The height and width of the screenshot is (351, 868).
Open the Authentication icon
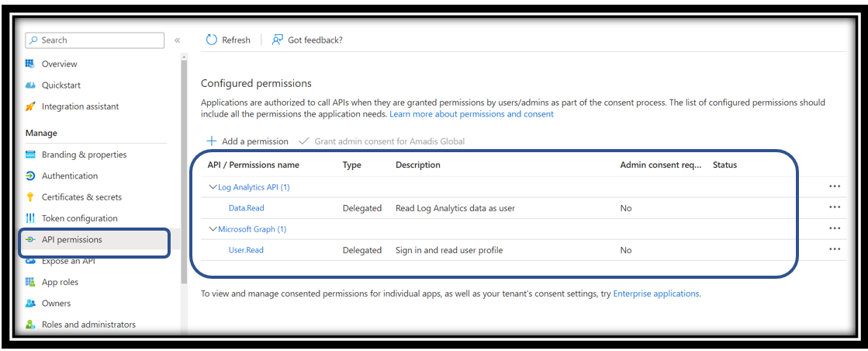30,175
